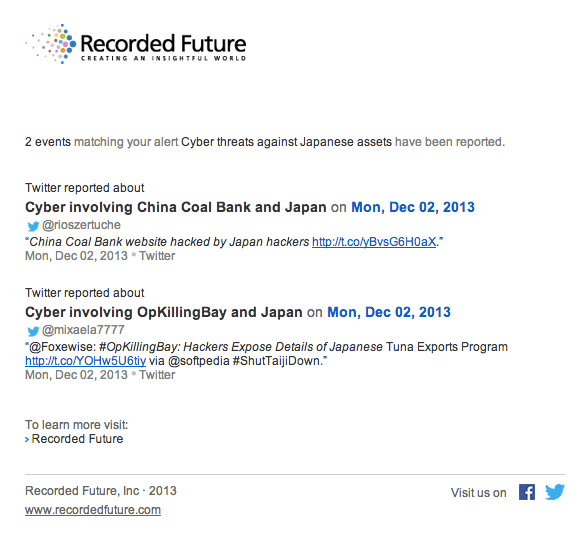The image size is (587, 538).
Task: Click the Visit us on label
Action: 478,493
